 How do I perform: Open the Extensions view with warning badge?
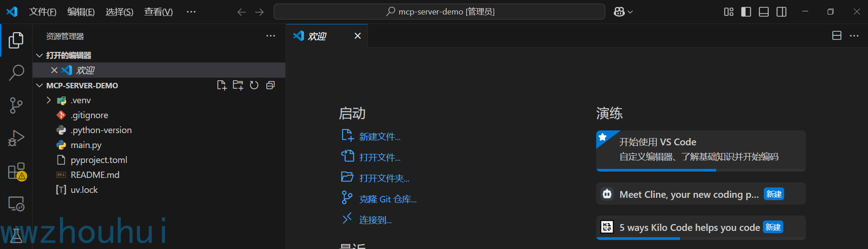(x=16, y=171)
